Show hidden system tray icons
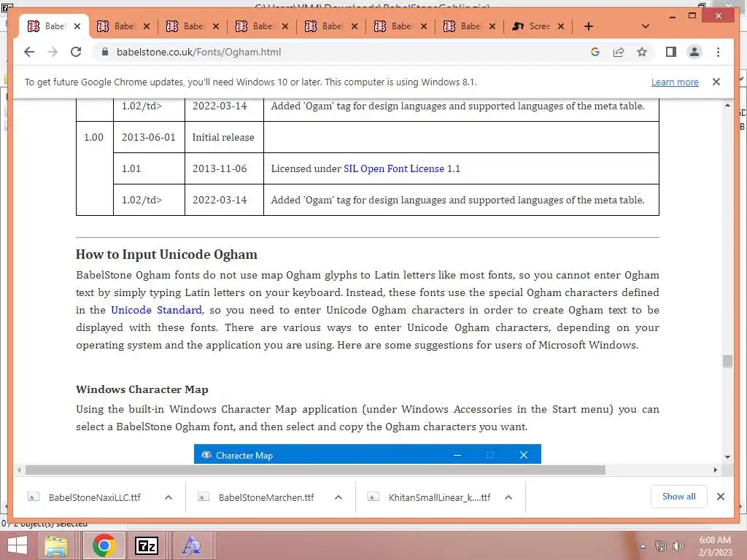This screenshot has width=747, height=560. pyautogui.click(x=643, y=546)
